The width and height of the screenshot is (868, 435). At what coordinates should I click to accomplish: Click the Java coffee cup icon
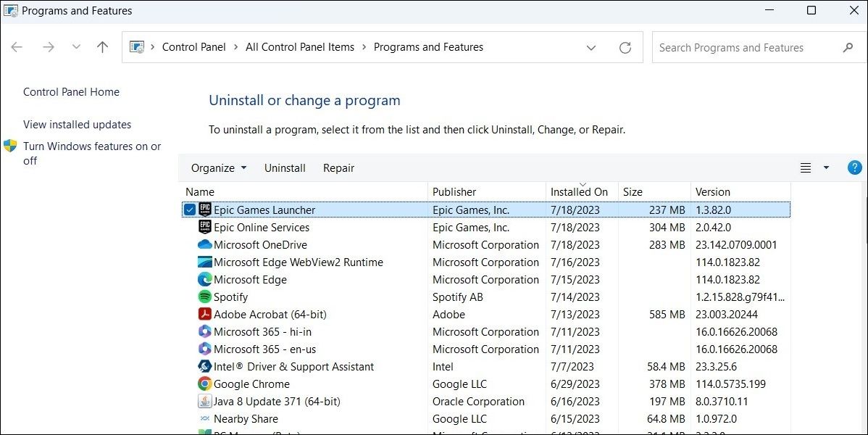click(x=204, y=401)
